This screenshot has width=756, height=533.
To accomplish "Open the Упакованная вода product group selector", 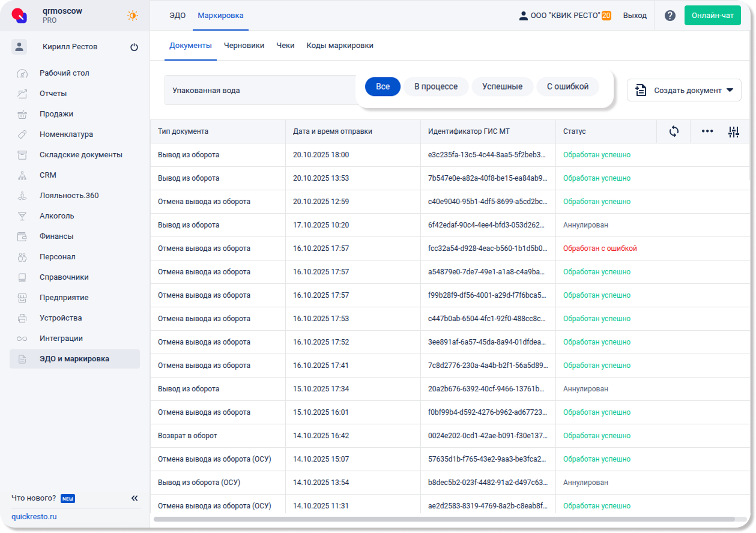I will click(259, 91).
